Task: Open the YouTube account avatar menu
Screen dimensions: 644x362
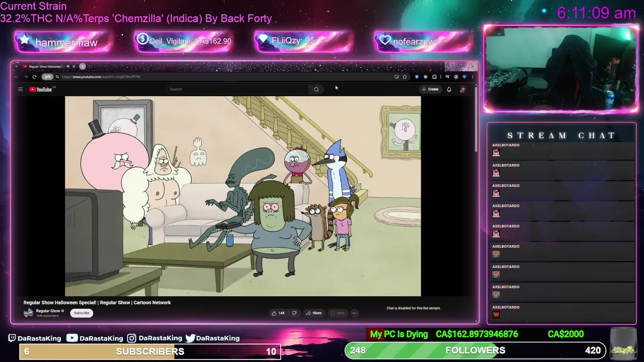Action: (463, 89)
